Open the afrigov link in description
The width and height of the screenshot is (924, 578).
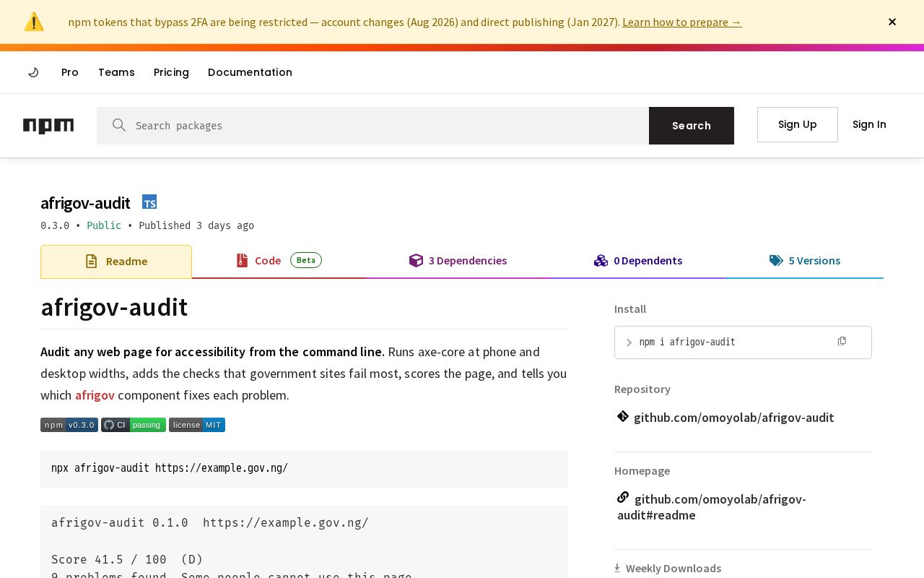pos(95,395)
